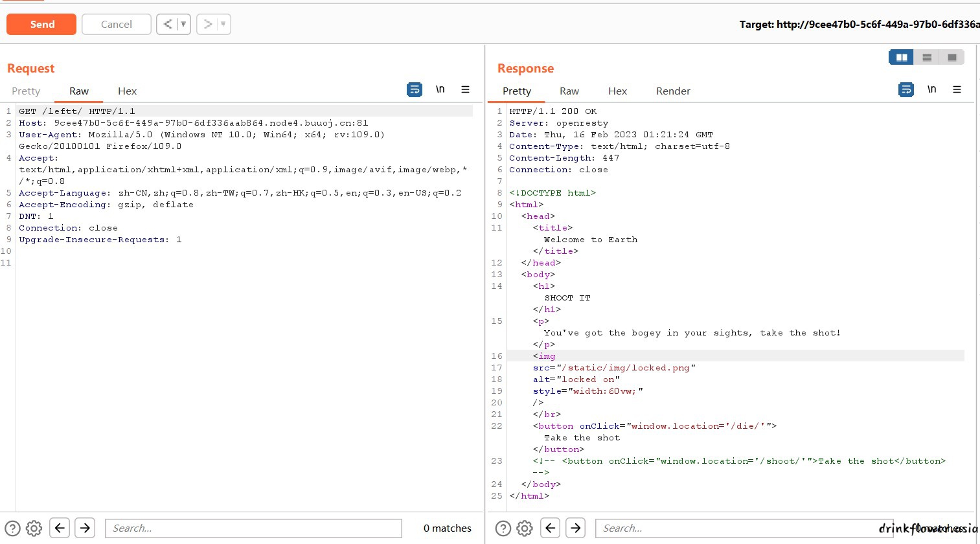The width and height of the screenshot is (980, 544).
Task: Click the '0 matches' search result label
Action: click(448, 528)
